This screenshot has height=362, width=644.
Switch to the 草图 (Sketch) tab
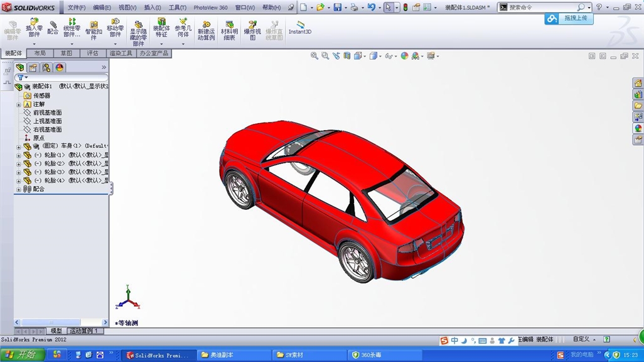click(x=66, y=53)
